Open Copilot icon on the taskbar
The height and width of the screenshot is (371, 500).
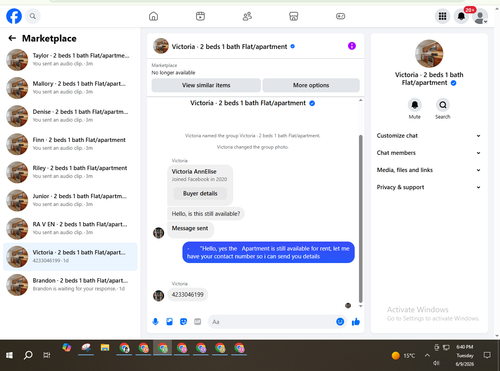(67, 347)
